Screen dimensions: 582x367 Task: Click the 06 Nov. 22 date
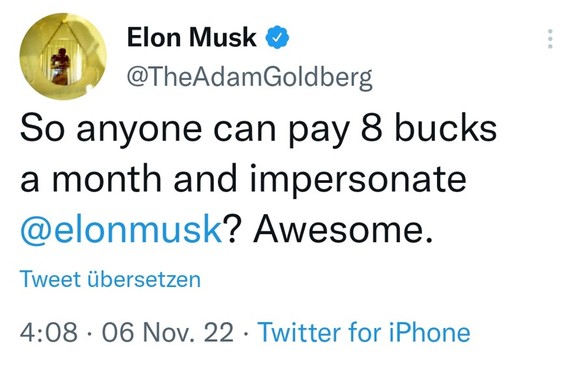click(x=168, y=332)
